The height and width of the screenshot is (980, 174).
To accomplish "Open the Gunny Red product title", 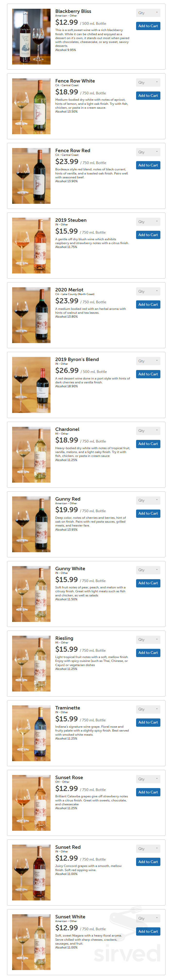I will coord(68,499).
